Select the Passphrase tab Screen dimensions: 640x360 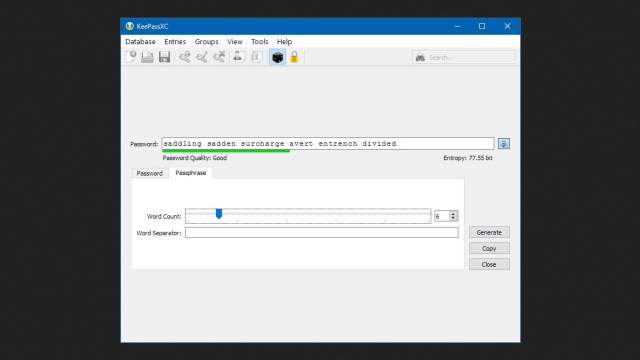pyautogui.click(x=191, y=173)
